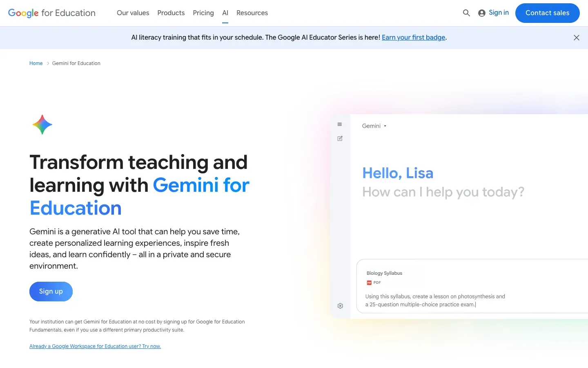Click the Google for Education logo
Viewport: 588px width, 368px height.
[x=52, y=13]
